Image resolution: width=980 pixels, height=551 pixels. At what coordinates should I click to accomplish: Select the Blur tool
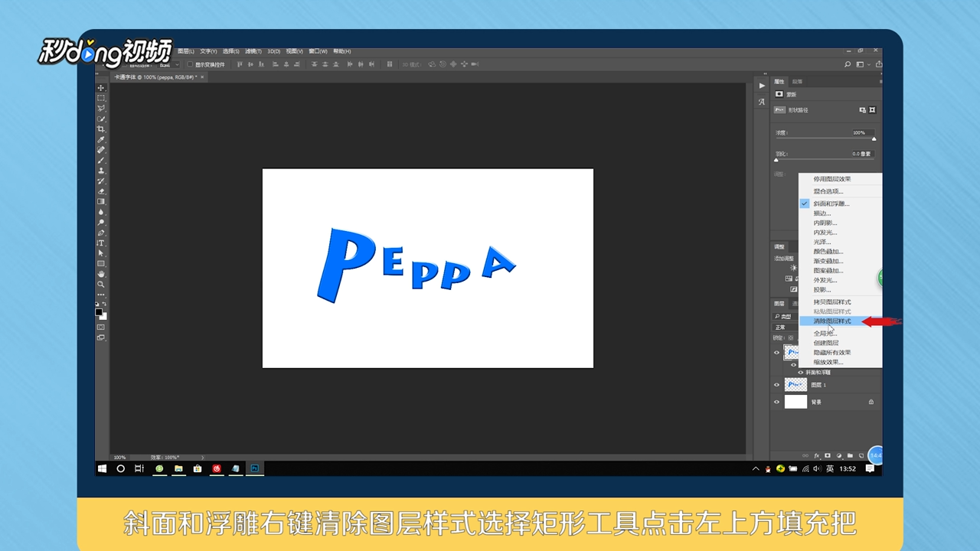point(101,212)
